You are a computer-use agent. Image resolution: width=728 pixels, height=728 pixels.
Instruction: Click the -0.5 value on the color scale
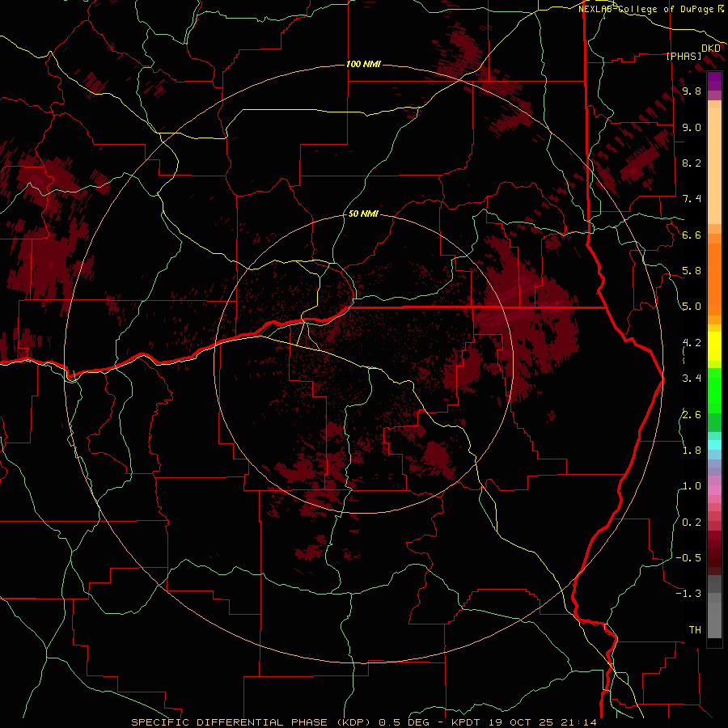[x=688, y=558]
